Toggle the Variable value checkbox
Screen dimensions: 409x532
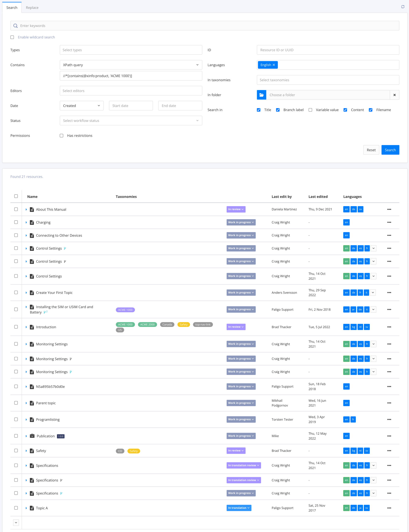[310, 110]
